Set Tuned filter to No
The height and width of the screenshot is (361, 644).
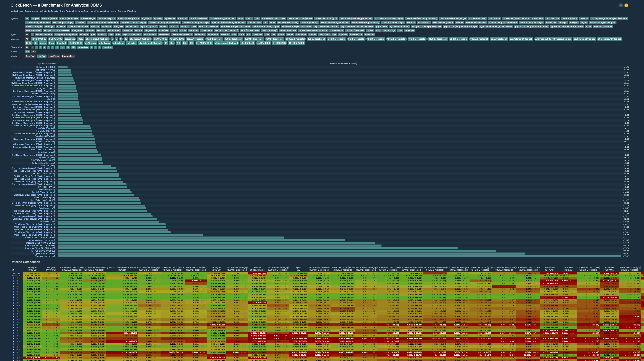[27, 52]
